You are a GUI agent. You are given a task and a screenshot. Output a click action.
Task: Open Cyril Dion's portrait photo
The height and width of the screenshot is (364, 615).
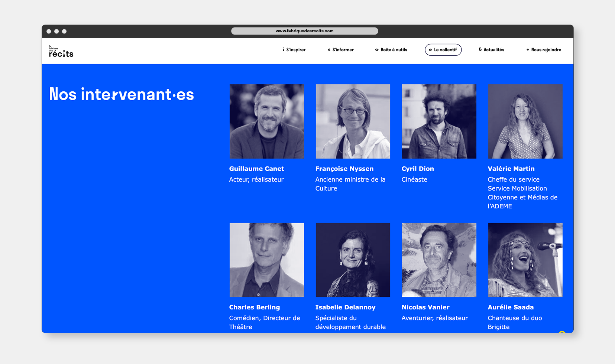(439, 121)
